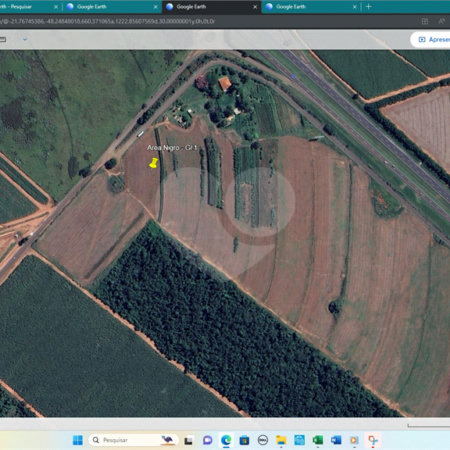Viewport: 450px width, 450px height.
Task: Open a new browser tab
Action: tap(368, 7)
